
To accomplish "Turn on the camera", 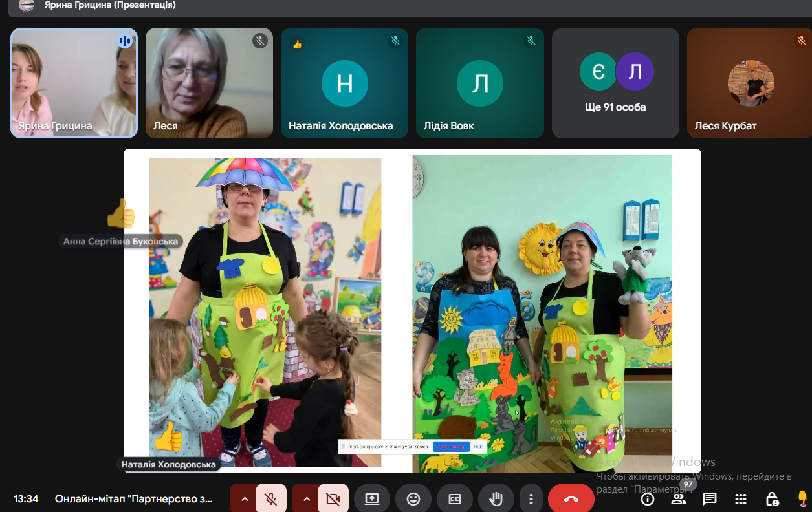I will coord(333,498).
